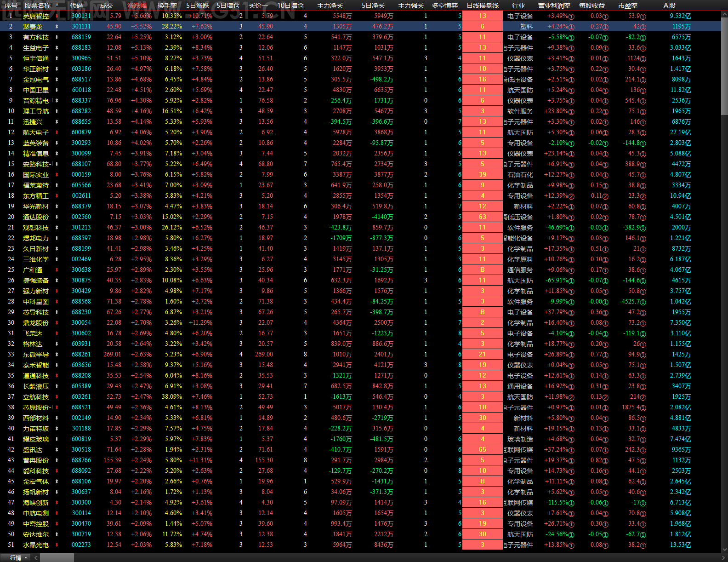
Task: Click the horizontal scrollbar thumb
Action: [x=57, y=558]
